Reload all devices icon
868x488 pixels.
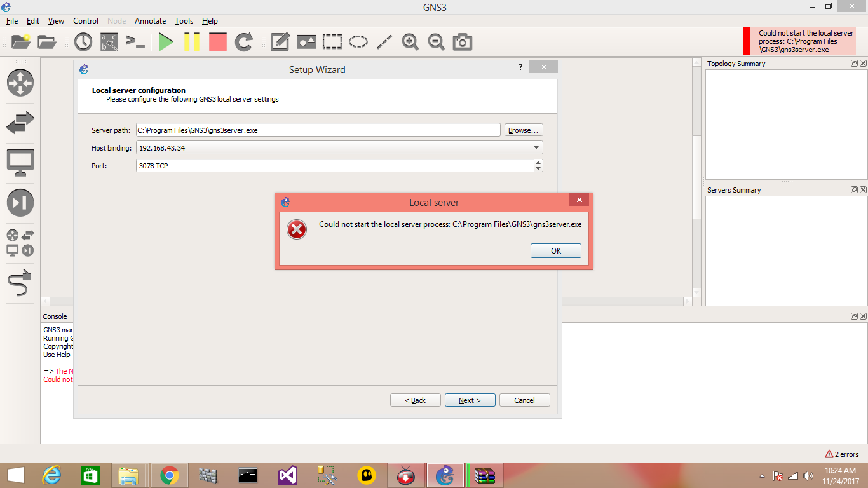(x=244, y=42)
